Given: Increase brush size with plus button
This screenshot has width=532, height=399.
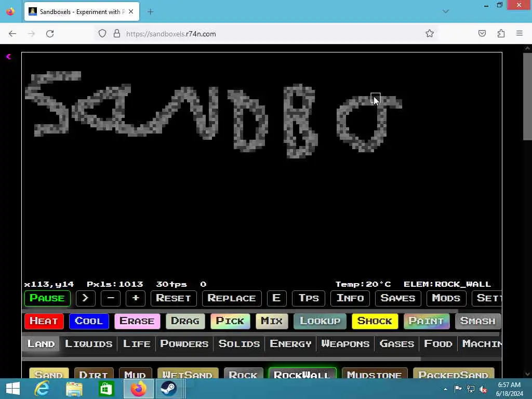Looking at the screenshot, I should coord(136,298).
